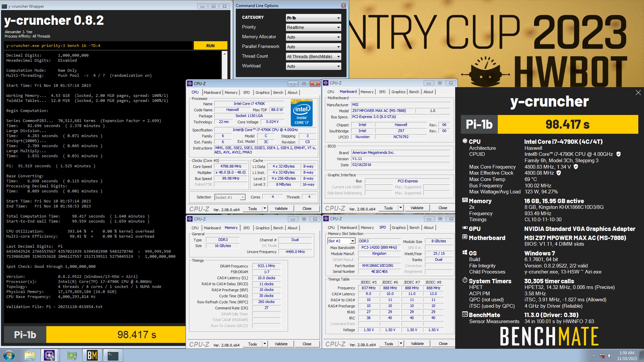Expand the Parallel Framework dropdown
This screenshot has width=644, height=362.
point(313,47)
